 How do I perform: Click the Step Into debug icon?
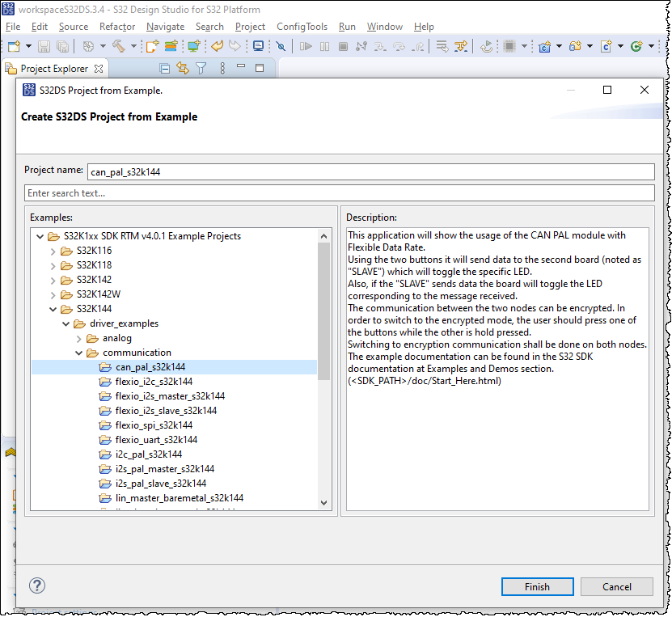pos(380,46)
